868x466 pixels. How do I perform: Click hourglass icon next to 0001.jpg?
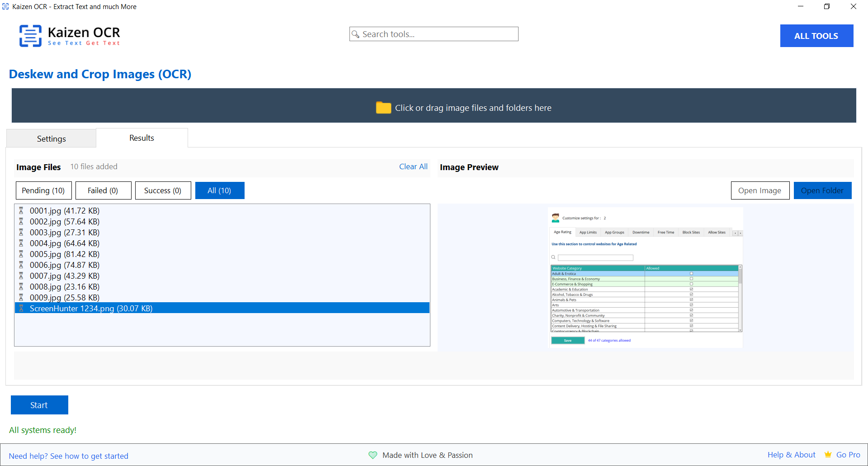21,211
